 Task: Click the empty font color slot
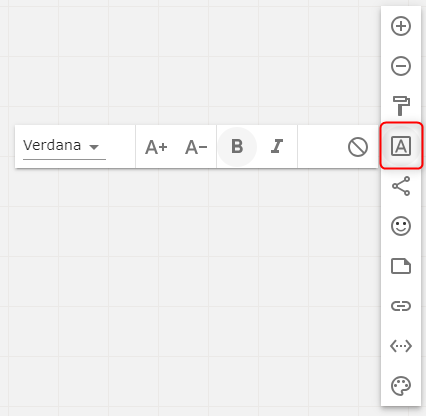point(318,147)
